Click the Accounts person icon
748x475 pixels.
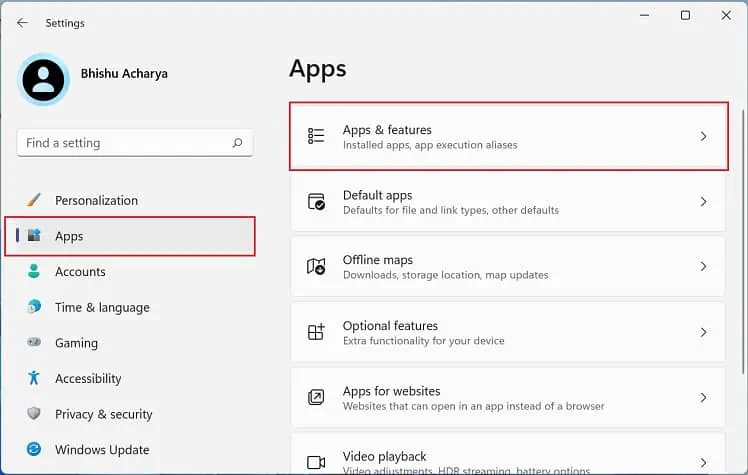(x=34, y=272)
